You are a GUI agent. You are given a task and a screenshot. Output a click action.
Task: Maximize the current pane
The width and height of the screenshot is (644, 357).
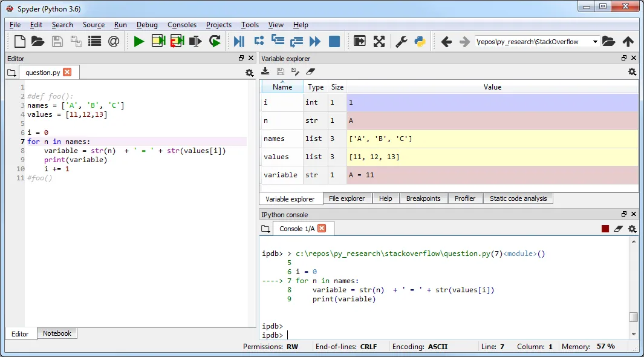[x=360, y=41]
